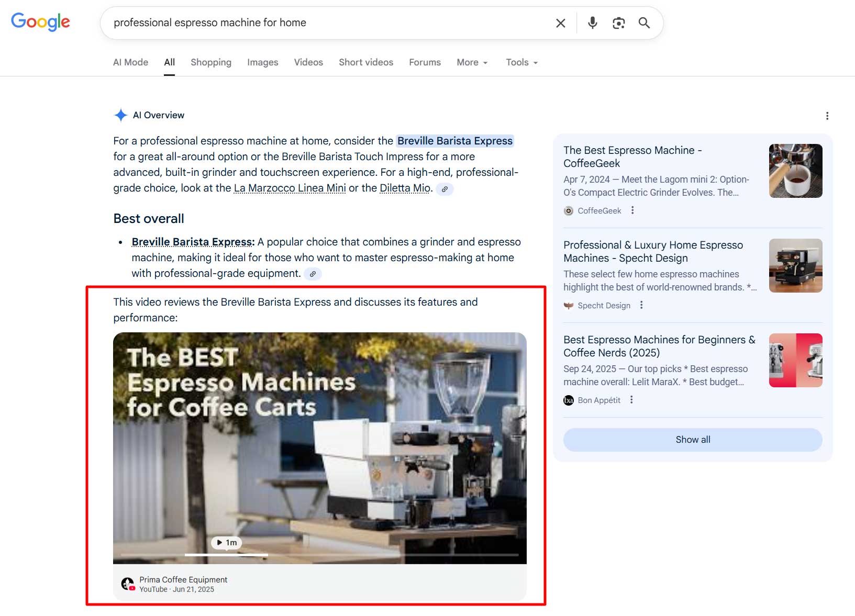Click the CoffeeGeek site favicon
Viewport: 855px width, 616px height.
pyautogui.click(x=568, y=211)
